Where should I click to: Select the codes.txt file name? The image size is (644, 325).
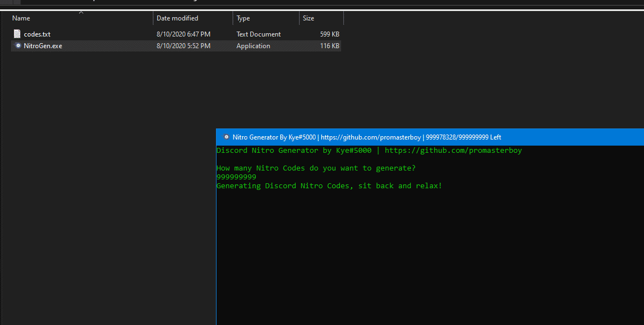coord(37,34)
